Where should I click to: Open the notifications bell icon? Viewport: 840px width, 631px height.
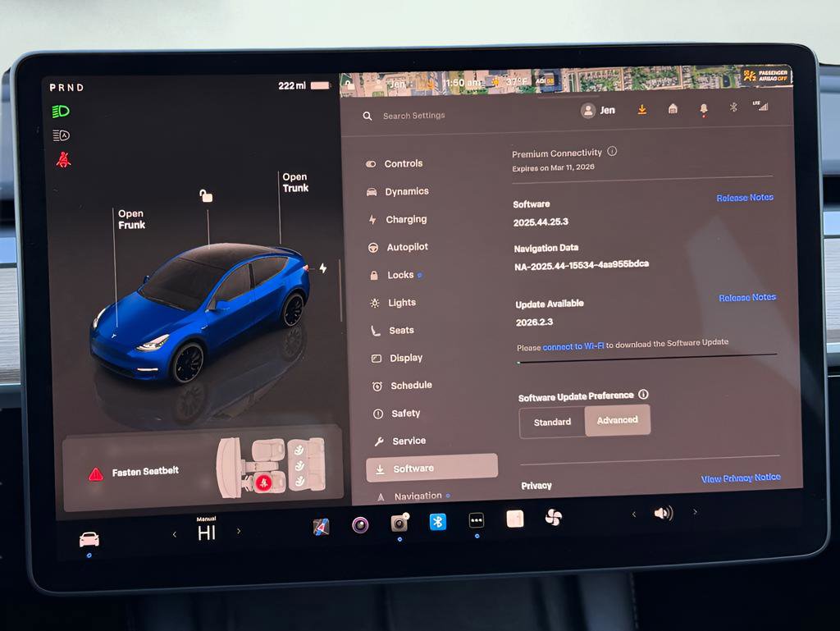point(702,108)
